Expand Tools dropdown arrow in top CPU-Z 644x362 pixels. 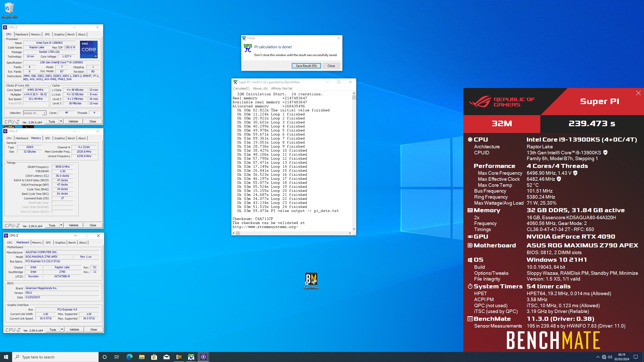pos(61,121)
